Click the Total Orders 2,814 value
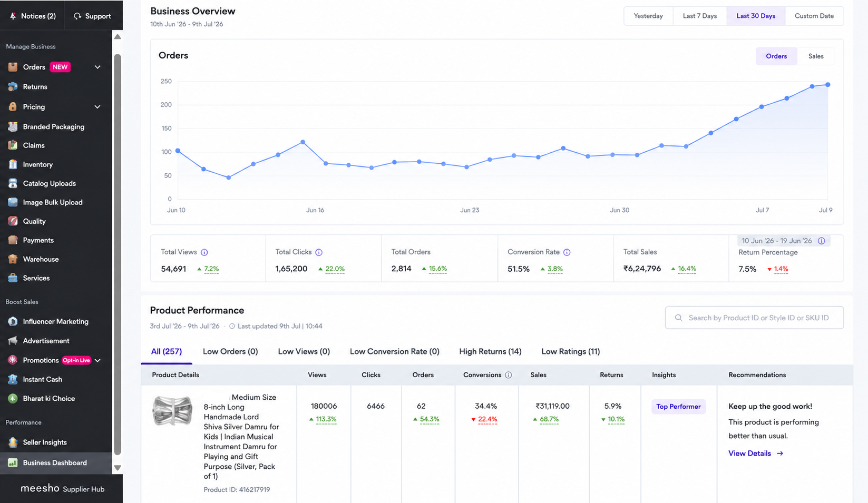This screenshot has height=503, width=868. [401, 269]
